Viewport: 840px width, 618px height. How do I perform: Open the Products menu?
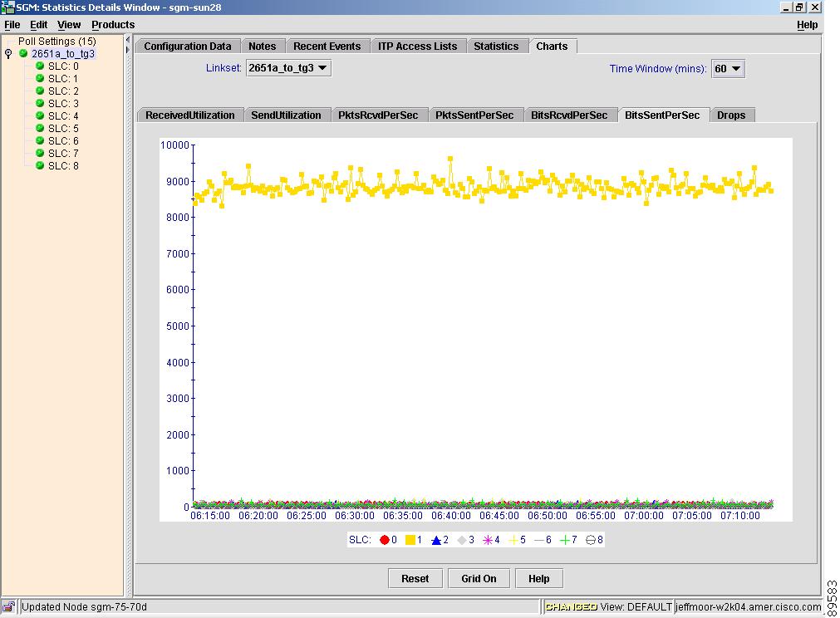pos(113,25)
